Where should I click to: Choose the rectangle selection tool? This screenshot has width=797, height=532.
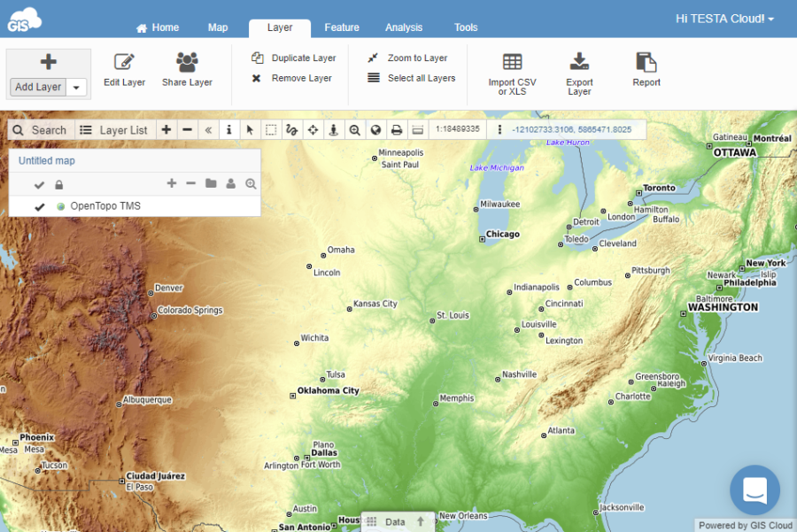[x=272, y=129]
